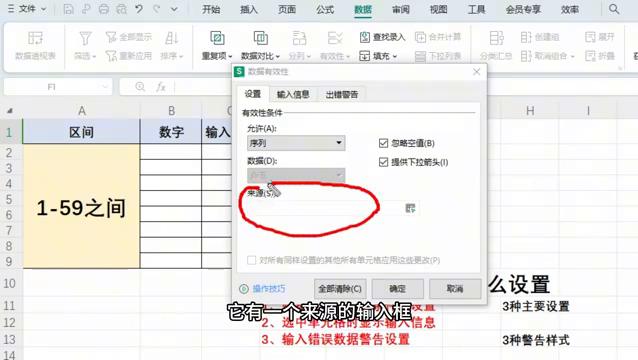Click the 筛选 filter funnel icon

point(85,38)
